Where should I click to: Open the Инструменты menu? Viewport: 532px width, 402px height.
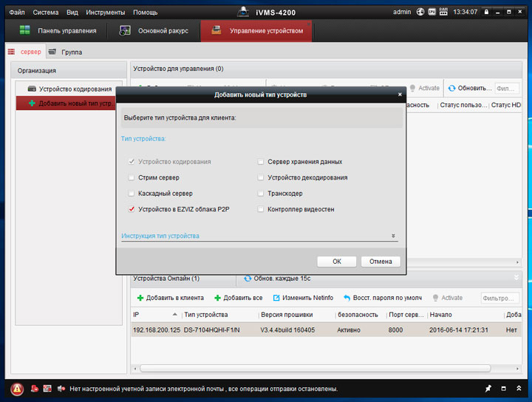pyautogui.click(x=105, y=12)
